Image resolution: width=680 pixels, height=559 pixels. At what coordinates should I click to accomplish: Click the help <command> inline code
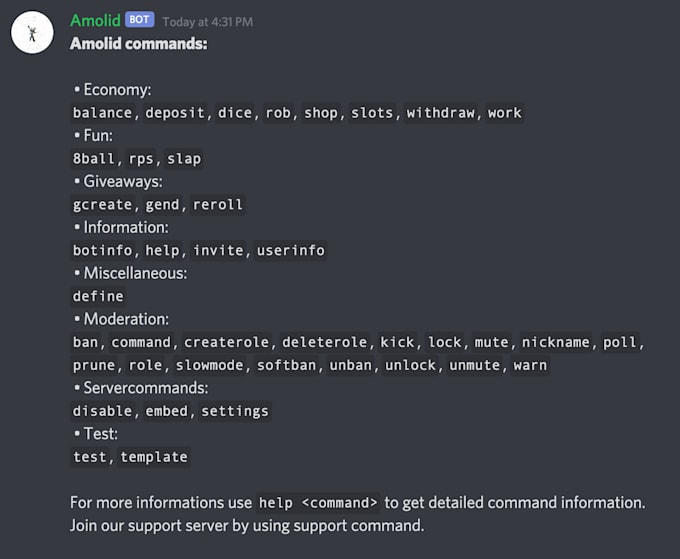click(318, 503)
